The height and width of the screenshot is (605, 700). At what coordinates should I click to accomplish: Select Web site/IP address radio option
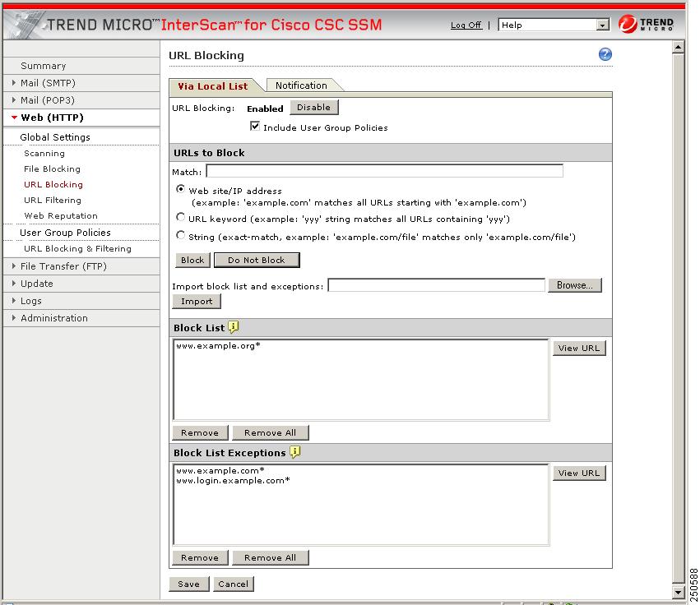pyautogui.click(x=180, y=189)
